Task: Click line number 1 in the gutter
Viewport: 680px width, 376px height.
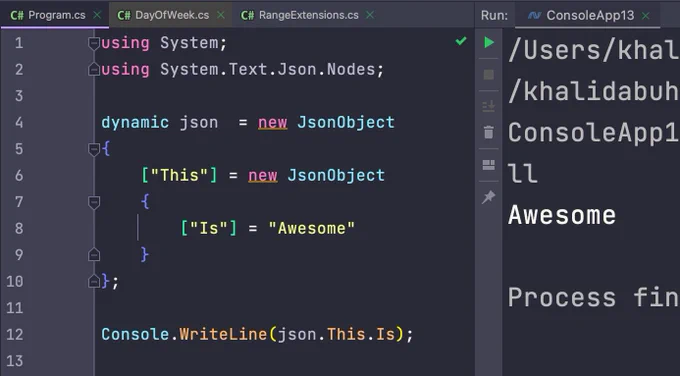Action: coord(19,43)
